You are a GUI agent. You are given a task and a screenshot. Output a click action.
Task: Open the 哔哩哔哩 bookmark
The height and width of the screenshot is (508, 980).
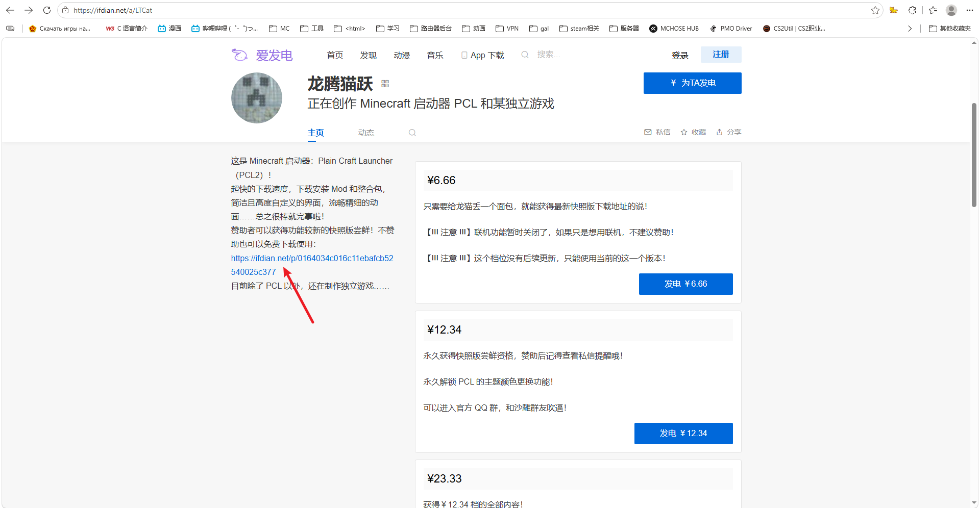[x=225, y=29]
